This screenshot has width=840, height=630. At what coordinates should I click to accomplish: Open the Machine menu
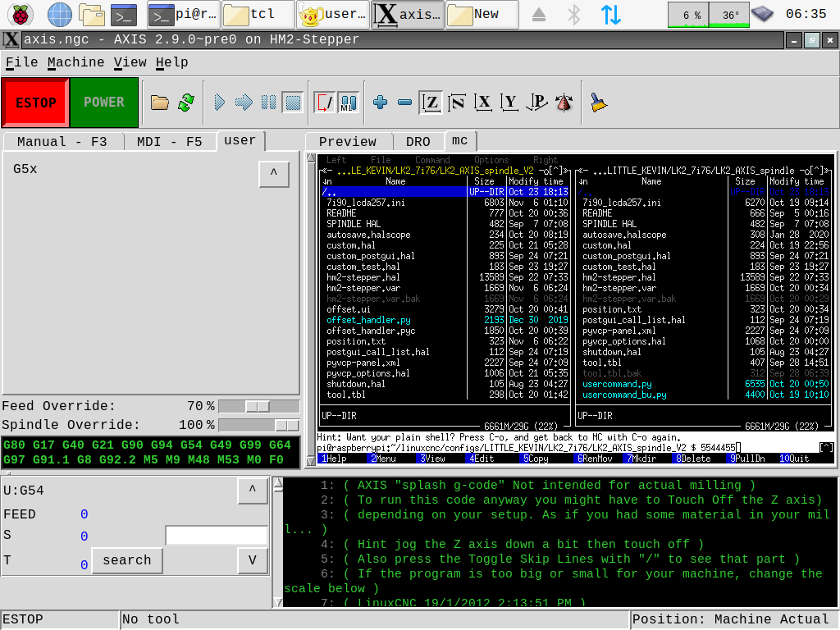click(76, 62)
